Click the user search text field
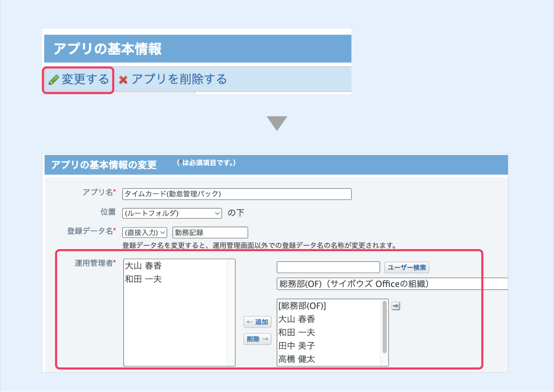554x392 pixels. [328, 267]
